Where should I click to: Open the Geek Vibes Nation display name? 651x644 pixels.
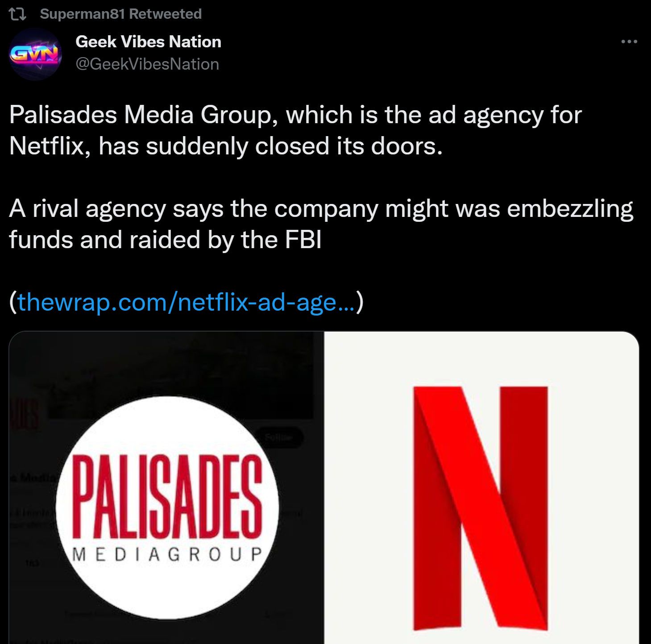(148, 42)
